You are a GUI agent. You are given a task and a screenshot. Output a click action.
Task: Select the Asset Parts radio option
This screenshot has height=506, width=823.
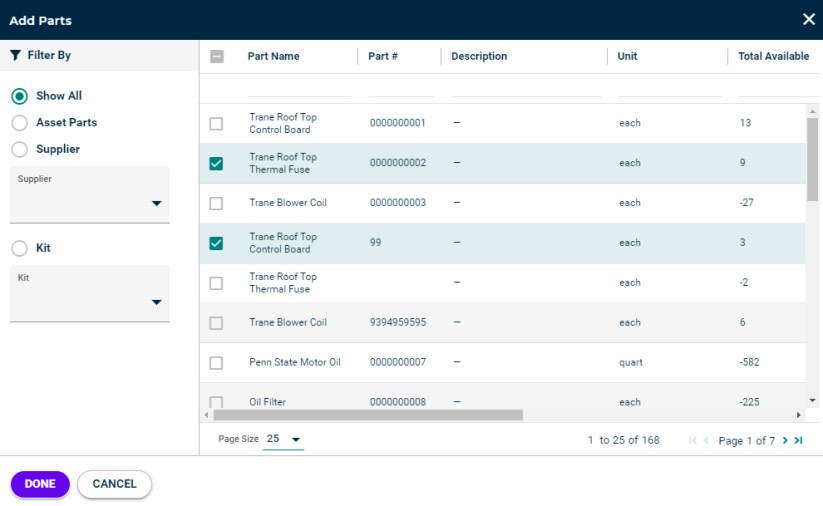[19, 123]
